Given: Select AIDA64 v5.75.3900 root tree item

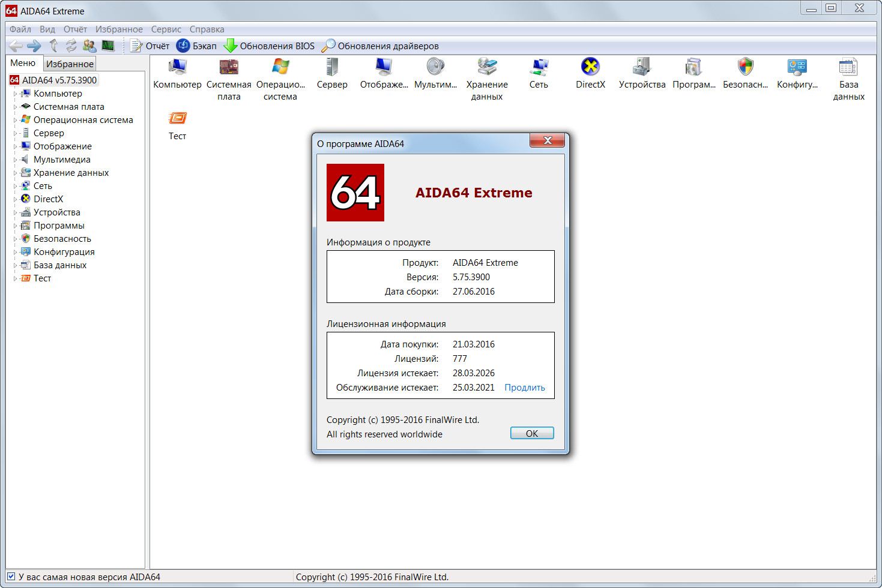Looking at the screenshot, I should (x=59, y=80).
